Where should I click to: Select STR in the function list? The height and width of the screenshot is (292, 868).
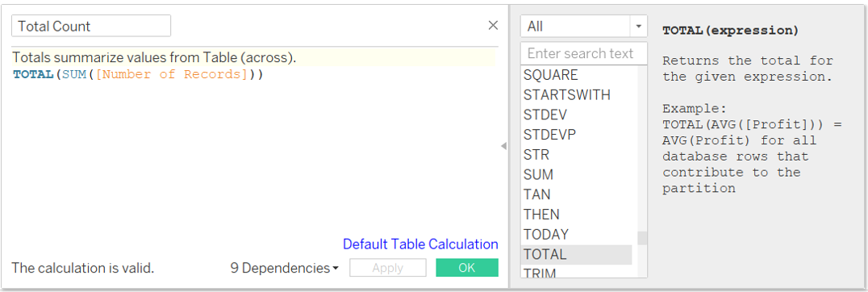[x=576, y=155]
